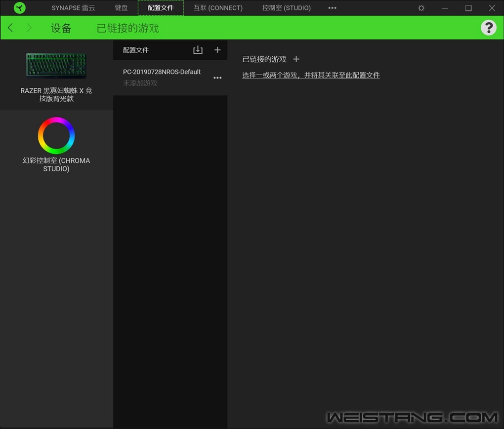Click the 未添加游戏 status text
This screenshot has width=504, height=429.
(x=140, y=83)
